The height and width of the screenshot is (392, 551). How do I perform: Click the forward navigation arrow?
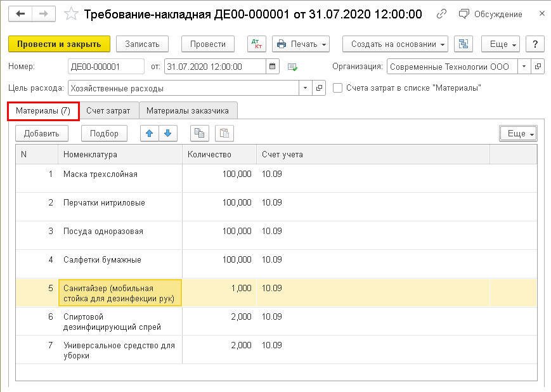43,14
